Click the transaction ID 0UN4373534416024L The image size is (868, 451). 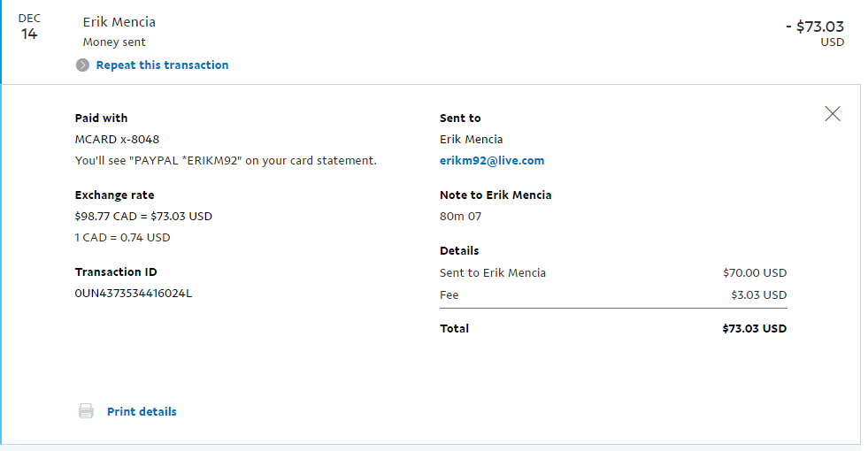(134, 294)
